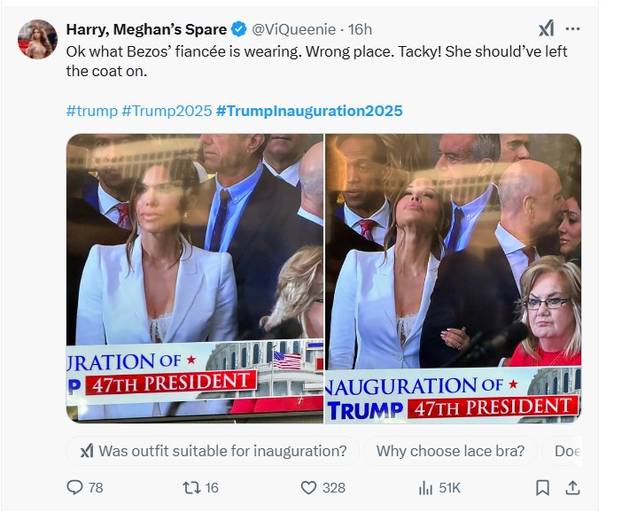Click the blue verified badge

point(240,30)
